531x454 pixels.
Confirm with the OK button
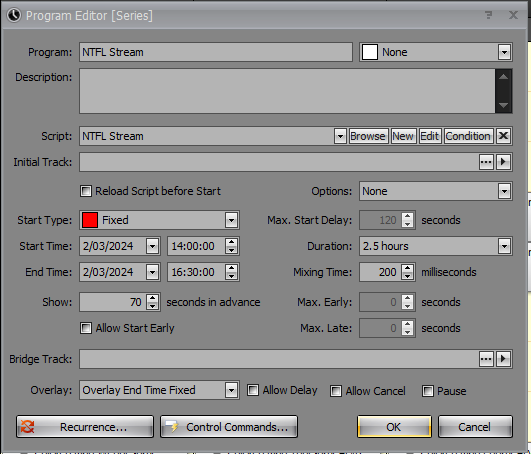click(394, 427)
